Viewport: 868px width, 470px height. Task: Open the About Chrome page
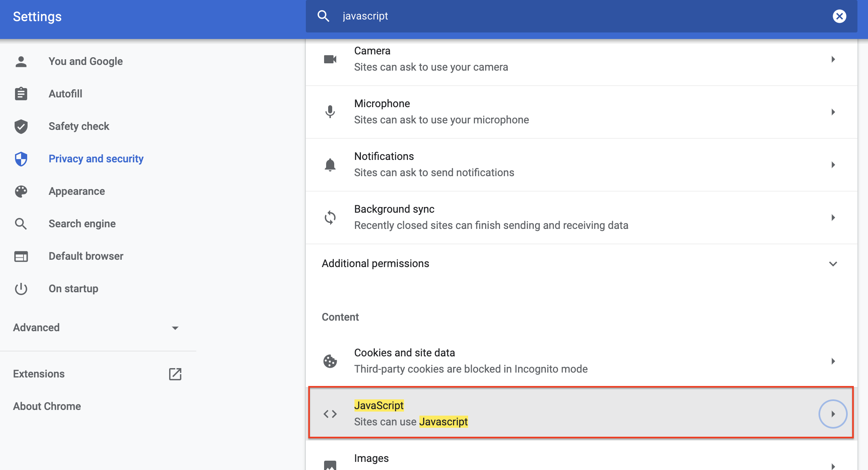(47, 406)
